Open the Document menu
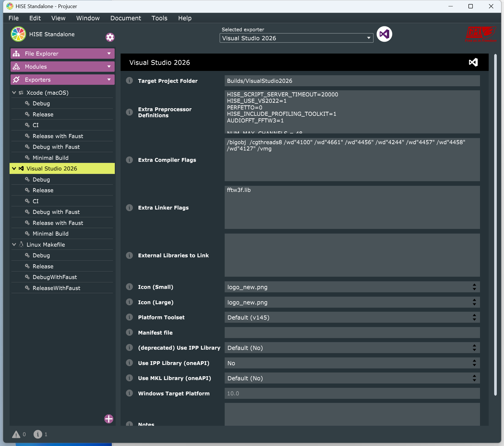This screenshot has height=446, width=504. (125, 18)
